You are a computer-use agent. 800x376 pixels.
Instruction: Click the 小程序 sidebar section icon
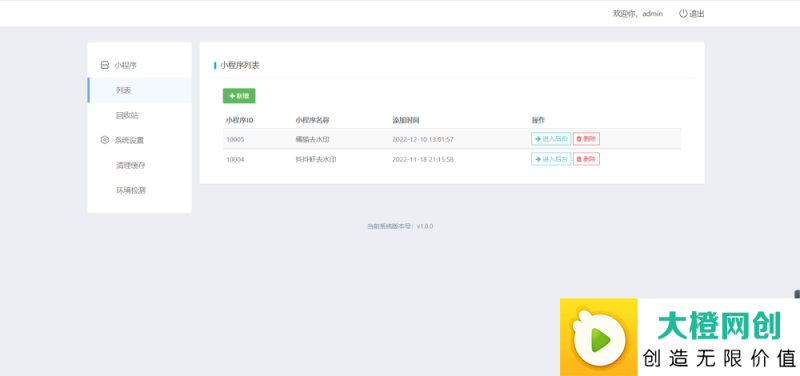pyautogui.click(x=105, y=65)
